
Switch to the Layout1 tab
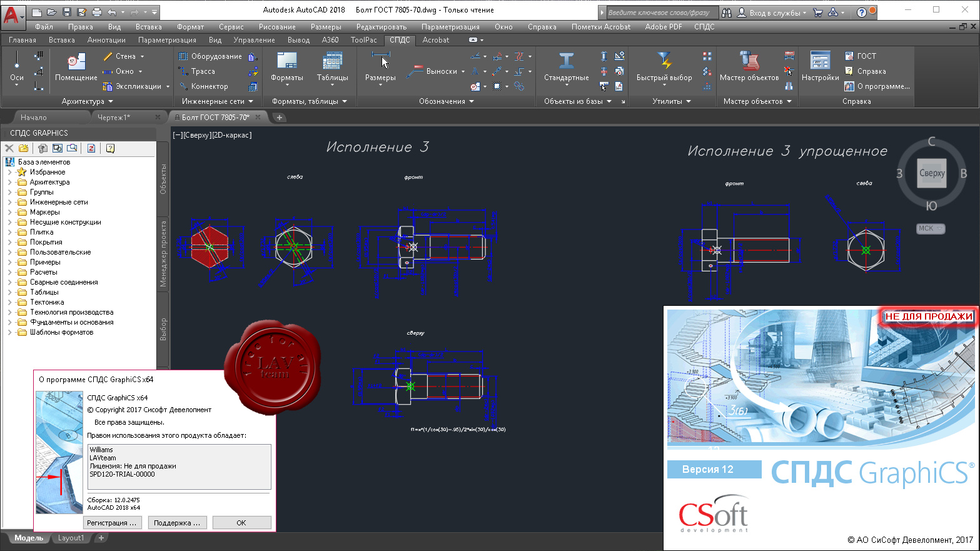(x=71, y=538)
